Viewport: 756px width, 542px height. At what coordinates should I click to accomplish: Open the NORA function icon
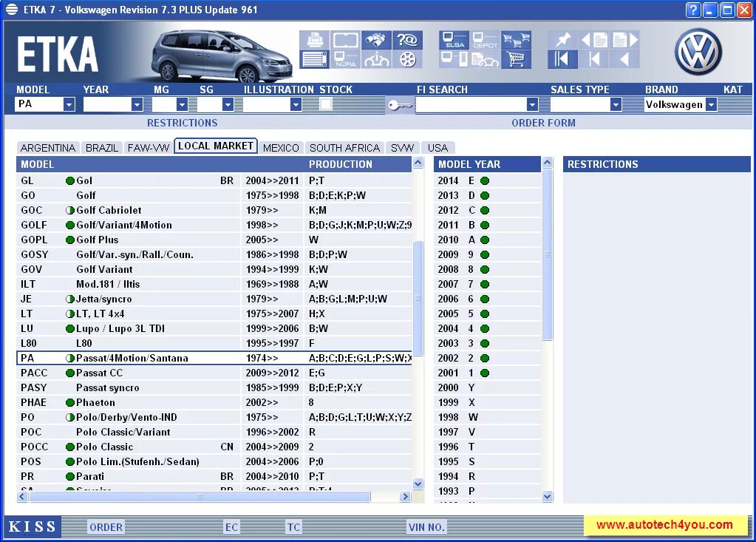(x=345, y=59)
